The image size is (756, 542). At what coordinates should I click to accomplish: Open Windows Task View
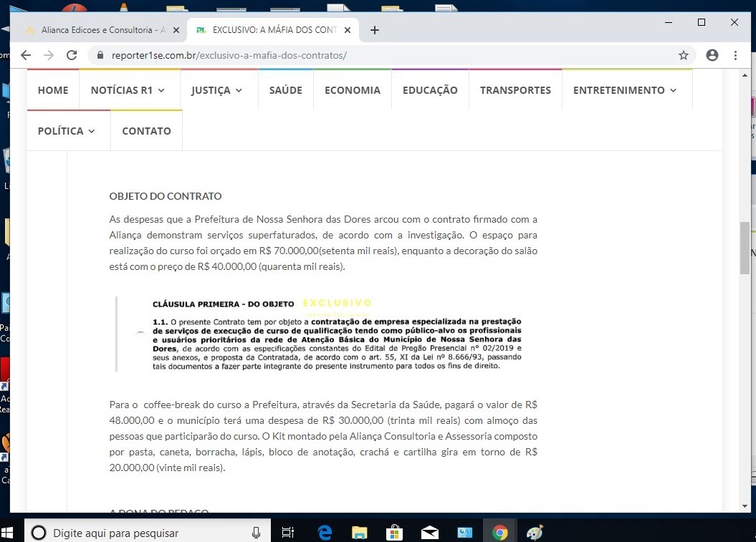tap(288, 533)
